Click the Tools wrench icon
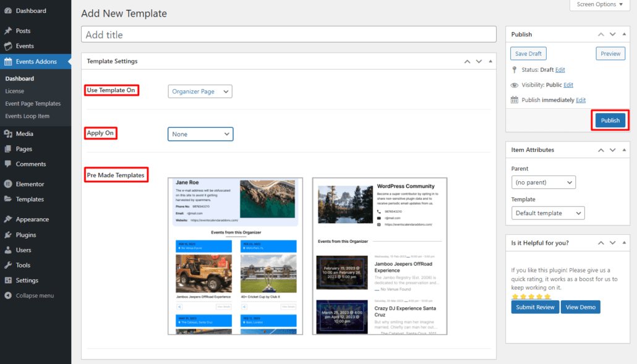Screen dimensions: 637x364 pos(8,265)
